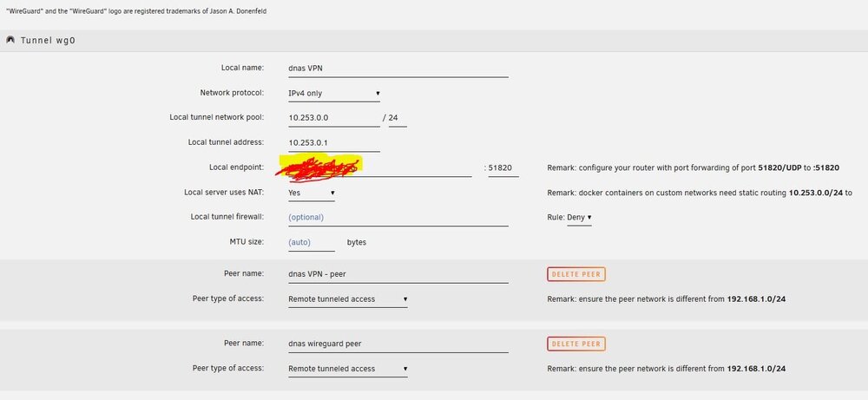
Task: Click the 'Tunnel wg0' section header text
Action: 48,41
